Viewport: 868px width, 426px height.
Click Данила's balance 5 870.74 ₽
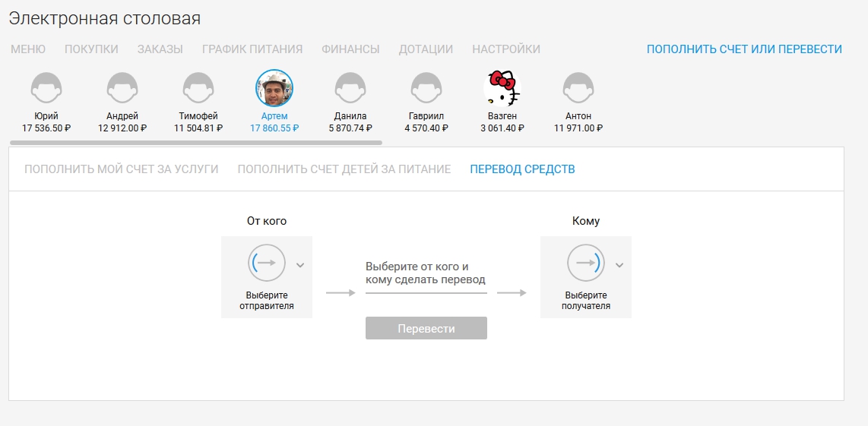tap(350, 128)
